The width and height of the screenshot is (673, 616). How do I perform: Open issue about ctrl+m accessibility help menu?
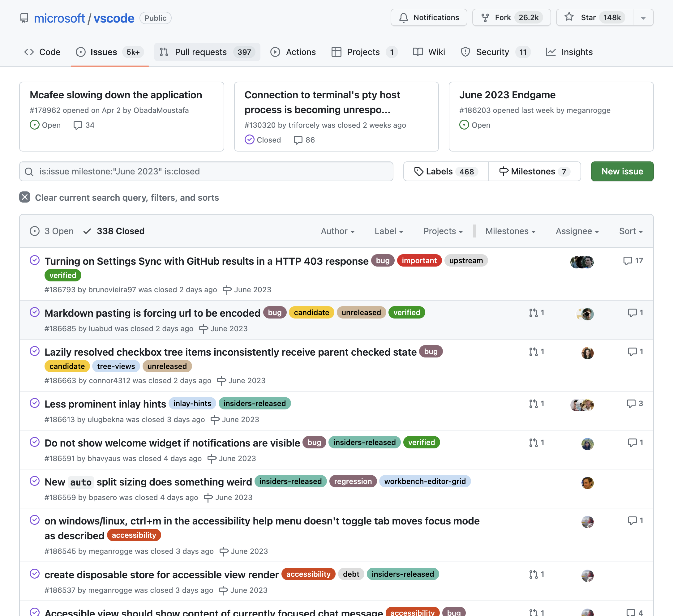tap(262, 528)
